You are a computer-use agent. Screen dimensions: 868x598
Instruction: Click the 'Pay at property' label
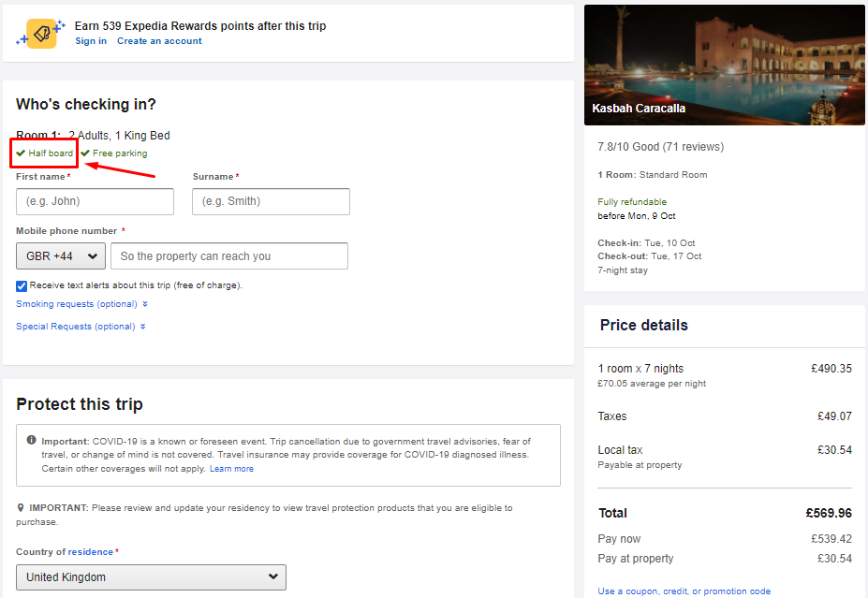[x=636, y=558]
